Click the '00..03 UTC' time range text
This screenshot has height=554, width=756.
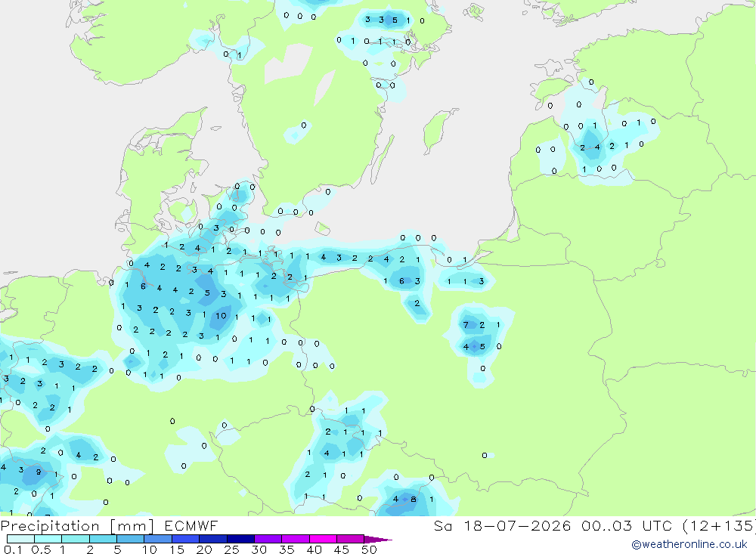coord(627,525)
